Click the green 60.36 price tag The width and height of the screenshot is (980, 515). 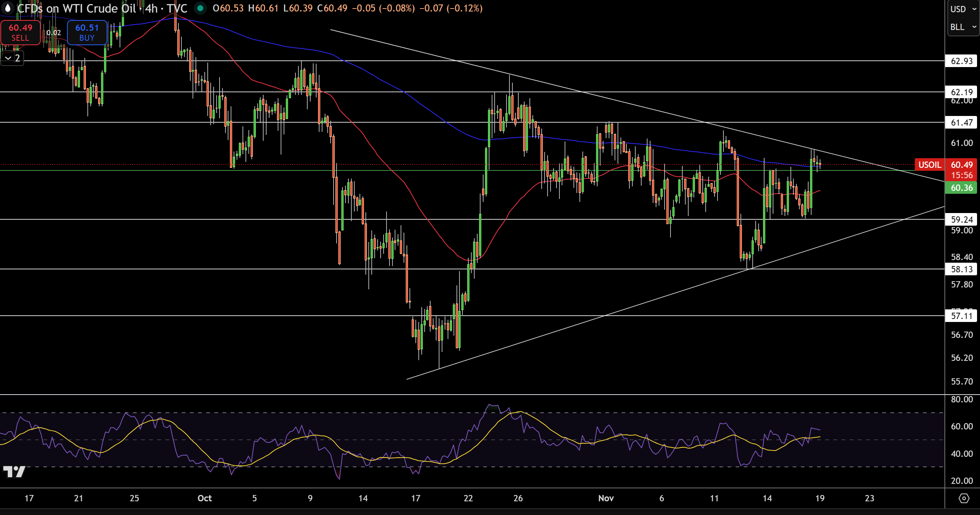click(x=961, y=187)
